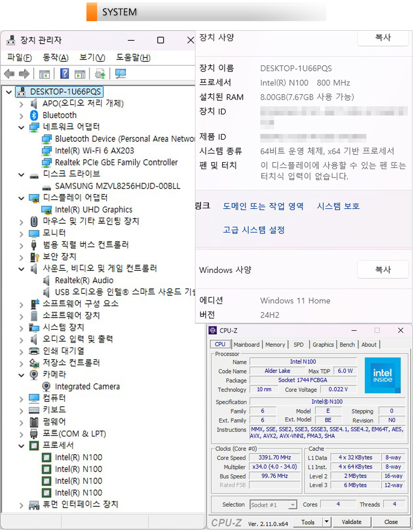Image resolution: width=413 pixels, height=532 pixels.
Task: Click the Core Speed 3391.70 MHz value field
Action: [275, 458]
